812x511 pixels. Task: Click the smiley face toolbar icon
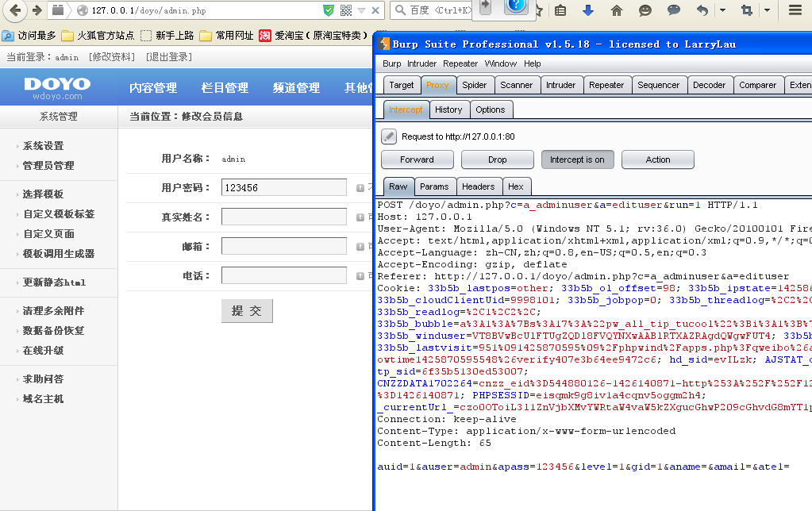[645, 10]
